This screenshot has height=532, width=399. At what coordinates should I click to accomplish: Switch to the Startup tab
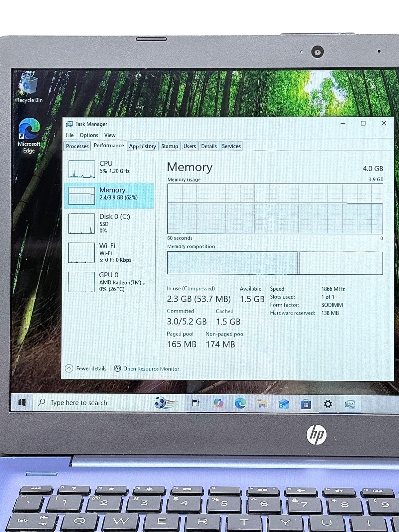(x=170, y=146)
